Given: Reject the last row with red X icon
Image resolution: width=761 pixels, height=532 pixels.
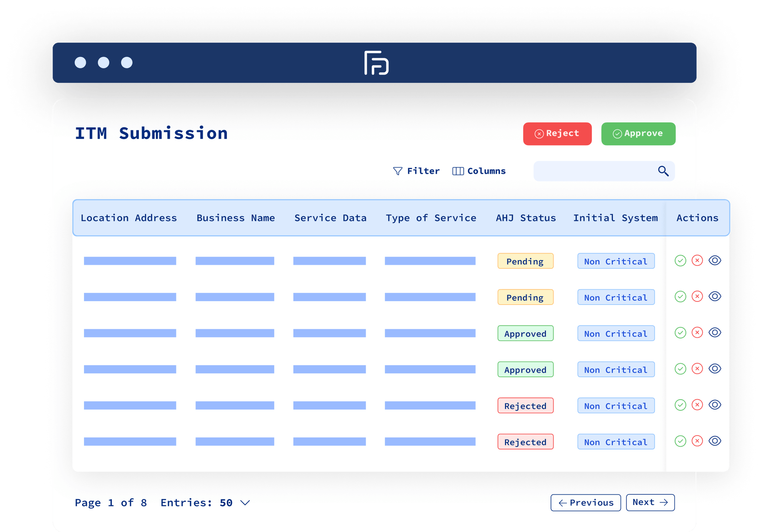Looking at the screenshot, I should [x=697, y=441].
